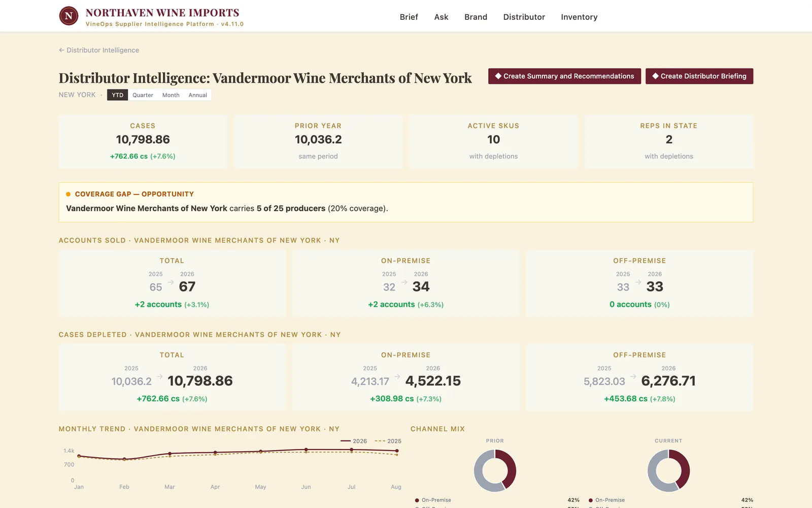Click the diamond icon on Distributor Briefing button

656,76
